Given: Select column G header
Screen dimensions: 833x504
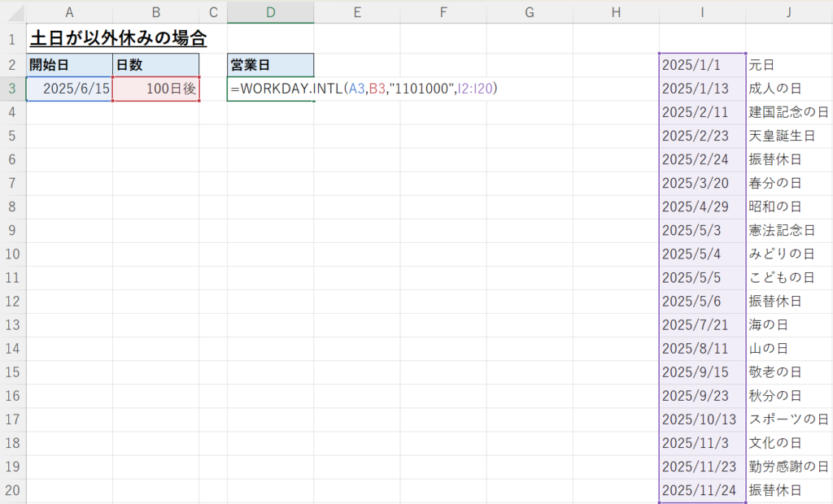Looking at the screenshot, I should point(530,12).
